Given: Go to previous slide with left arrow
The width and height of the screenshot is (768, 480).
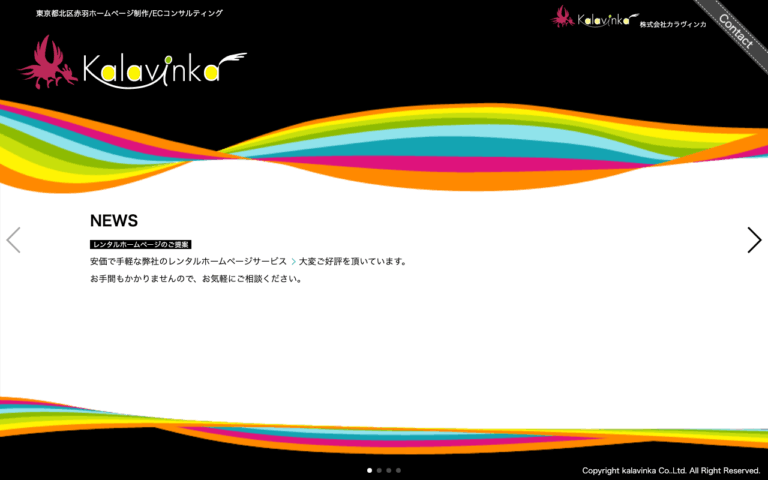Looking at the screenshot, I should (x=13, y=240).
